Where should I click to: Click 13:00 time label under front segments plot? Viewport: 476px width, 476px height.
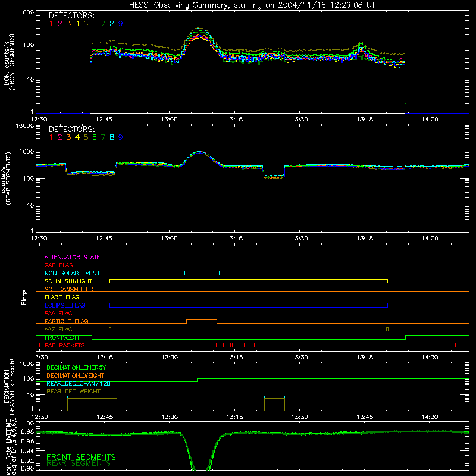pos(169,120)
